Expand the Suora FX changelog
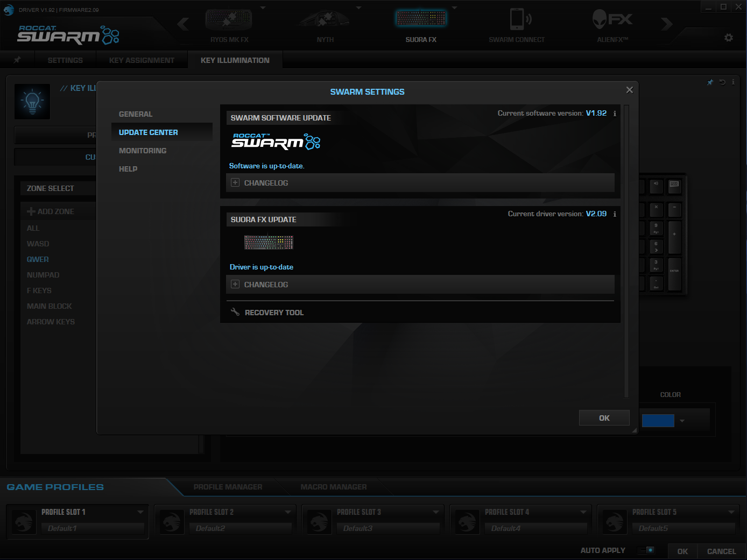This screenshot has height=560, width=747. coord(420,285)
